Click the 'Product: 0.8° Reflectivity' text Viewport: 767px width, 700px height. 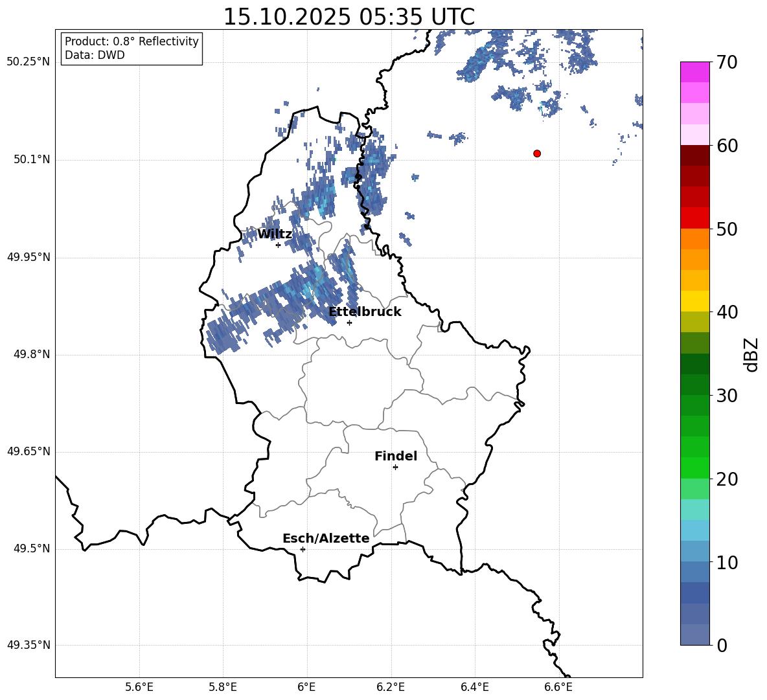point(132,41)
